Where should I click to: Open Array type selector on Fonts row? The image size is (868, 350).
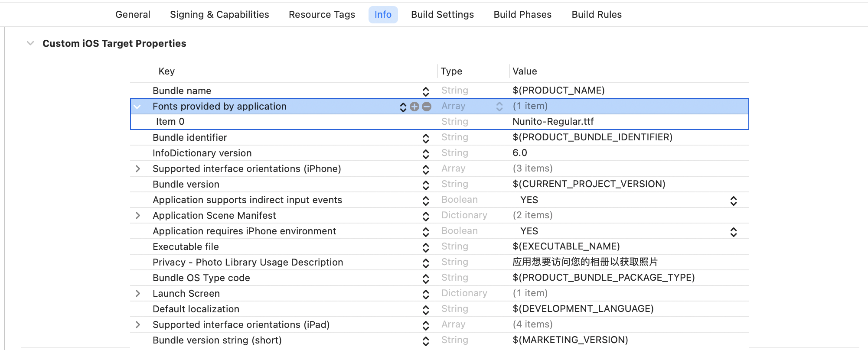499,107
